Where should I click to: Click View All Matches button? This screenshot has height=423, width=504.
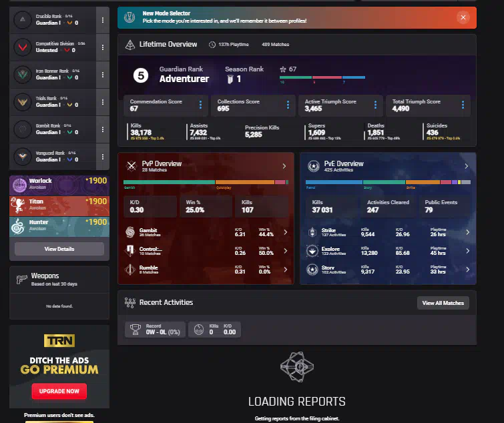pyautogui.click(x=443, y=303)
